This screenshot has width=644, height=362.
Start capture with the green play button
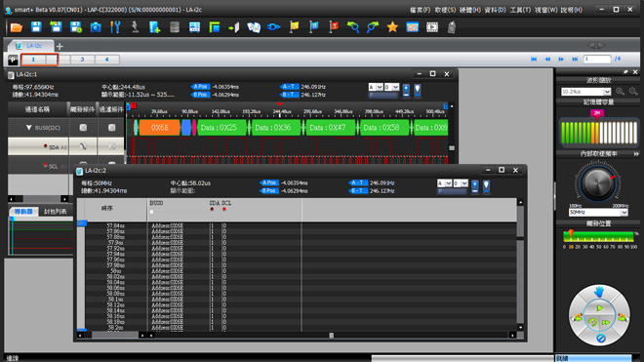pos(600,308)
